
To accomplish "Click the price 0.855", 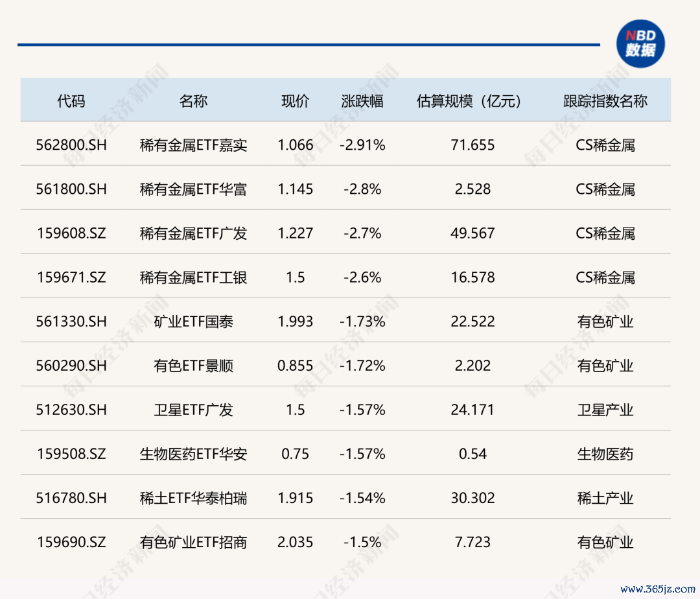I will click(x=295, y=366).
